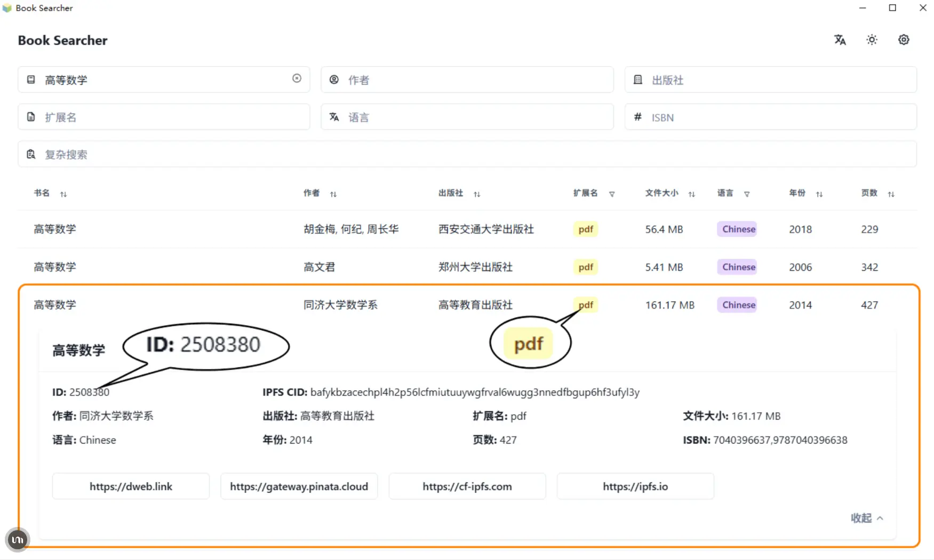
Task: Click 西安交通大学出版社 publisher cell
Action: [x=486, y=229]
